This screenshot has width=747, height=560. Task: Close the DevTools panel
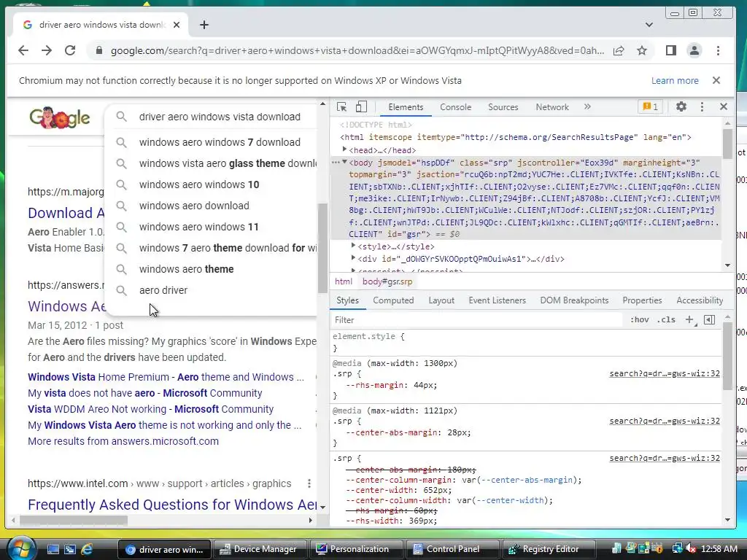(x=724, y=106)
